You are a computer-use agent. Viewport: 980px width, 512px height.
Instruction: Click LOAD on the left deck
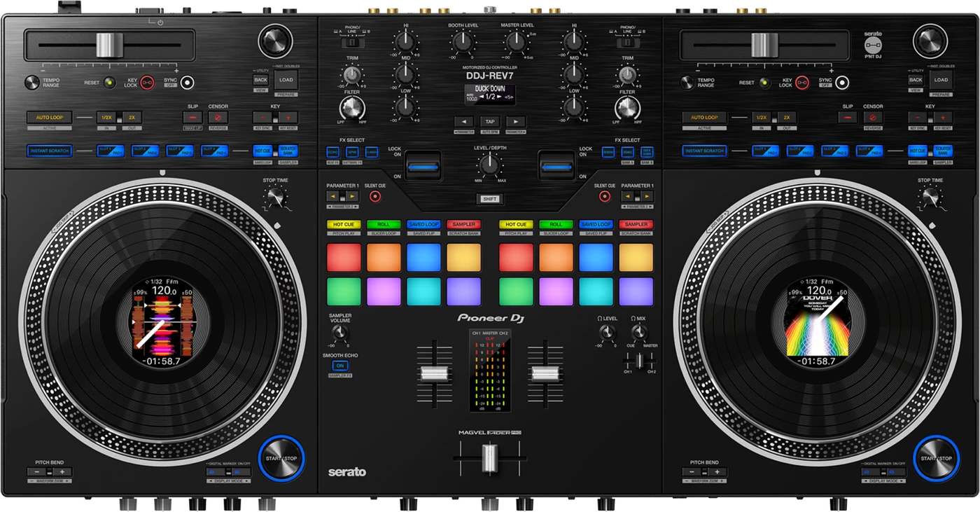point(286,81)
